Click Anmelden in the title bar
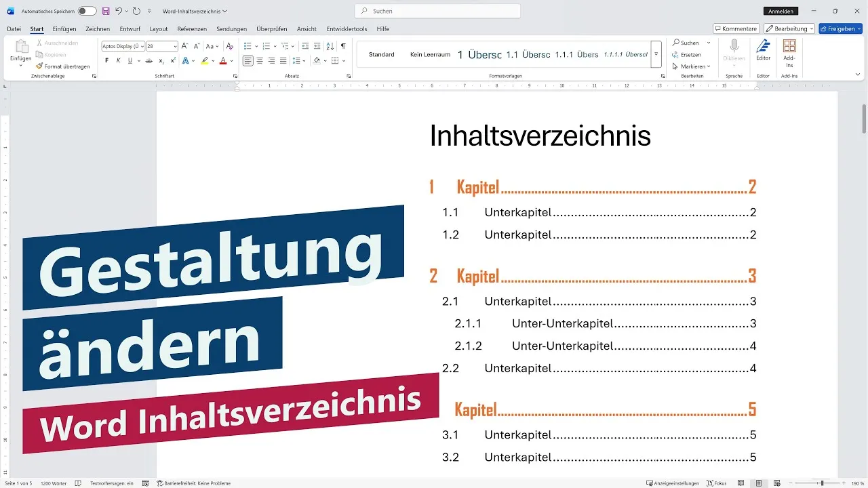The height and width of the screenshot is (488, 868). (x=781, y=11)
